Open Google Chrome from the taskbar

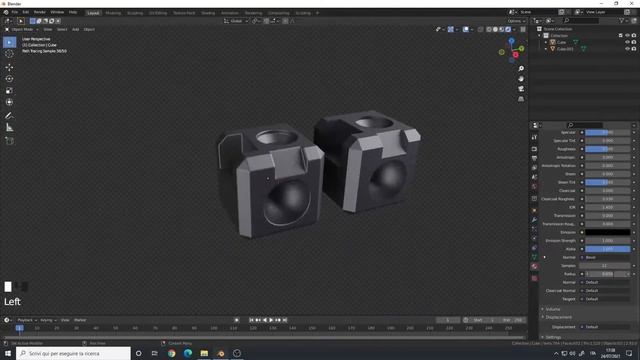pyautogui.click(x=171, y=353)
